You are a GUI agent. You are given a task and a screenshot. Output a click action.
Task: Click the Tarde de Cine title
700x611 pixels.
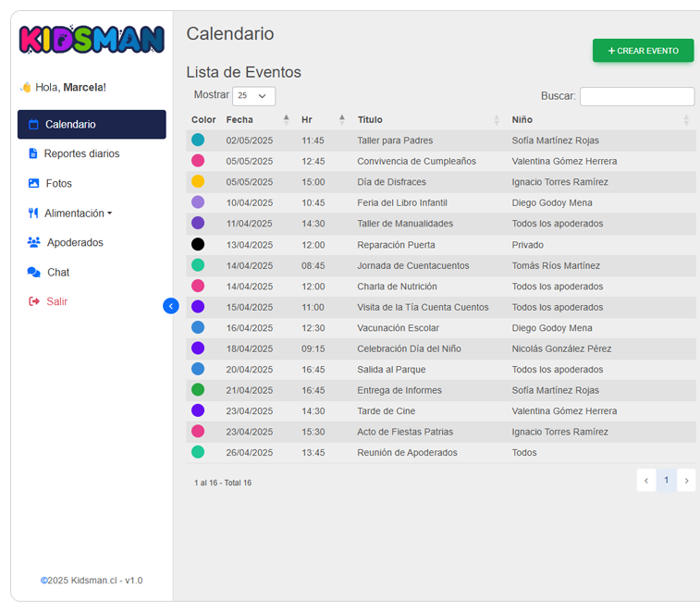tap(387, 410)
